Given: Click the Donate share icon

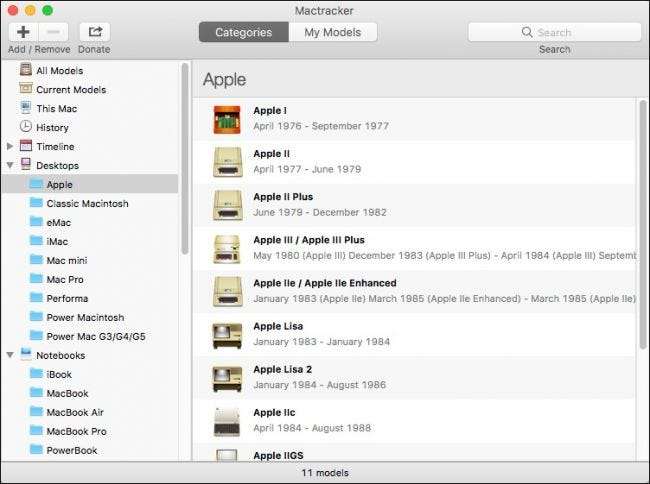Looking at the screenshot, I should pos(94,32).
